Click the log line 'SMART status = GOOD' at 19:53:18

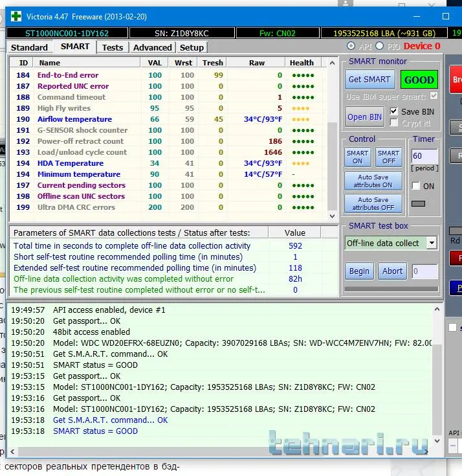tap(95, 431)
